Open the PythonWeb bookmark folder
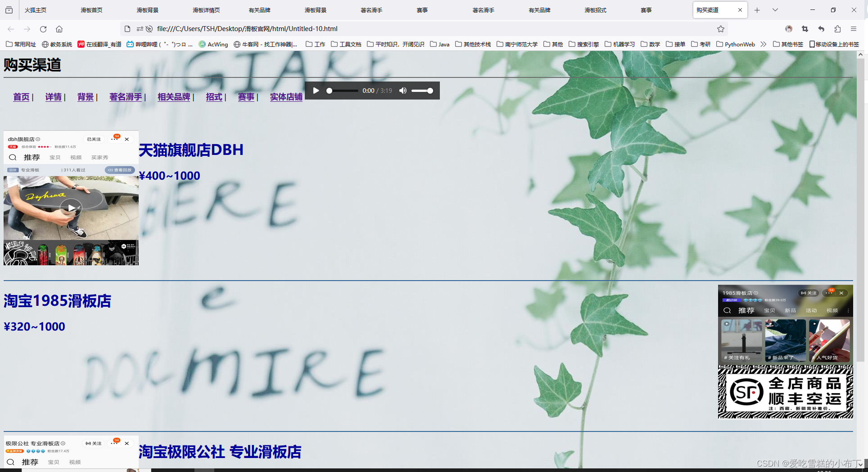868x472 pixels. (x=735, y=44)
